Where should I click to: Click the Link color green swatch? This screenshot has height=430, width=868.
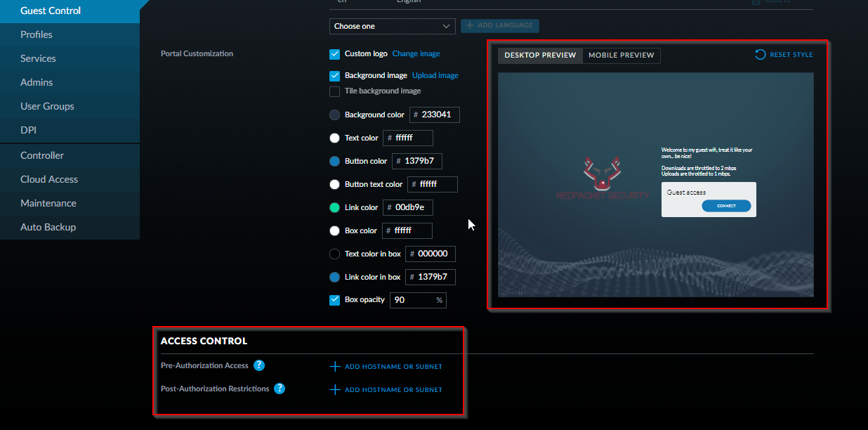click(335, 208)
